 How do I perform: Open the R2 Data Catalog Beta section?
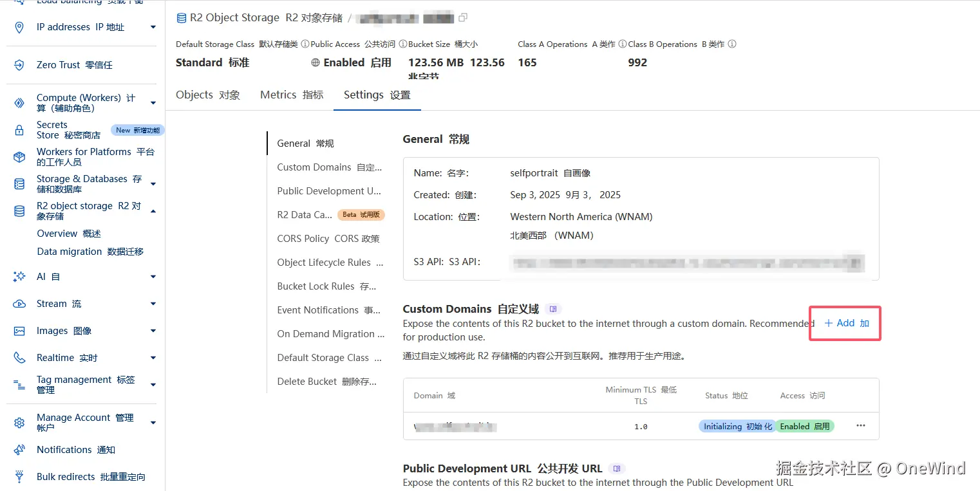tap(331, 215)
